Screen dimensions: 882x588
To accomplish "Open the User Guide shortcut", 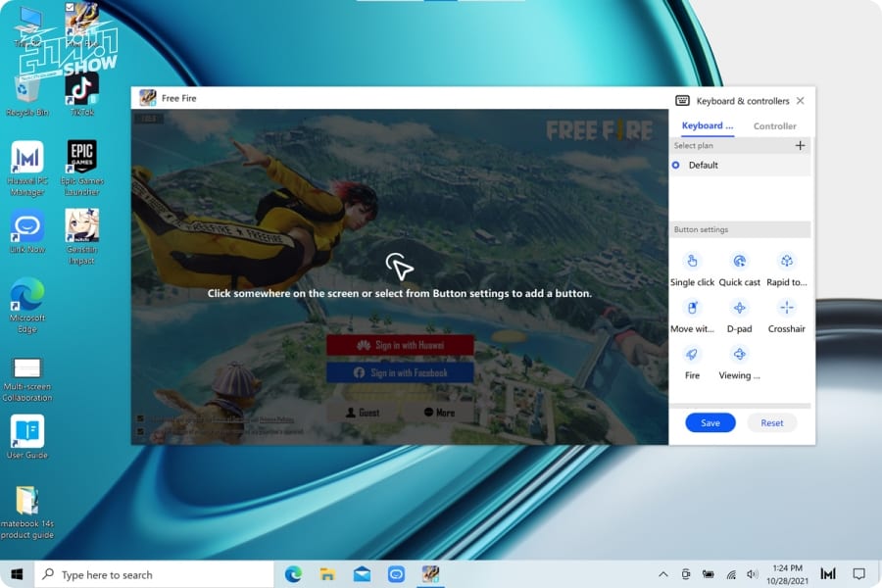I will [x=27, y=437].
